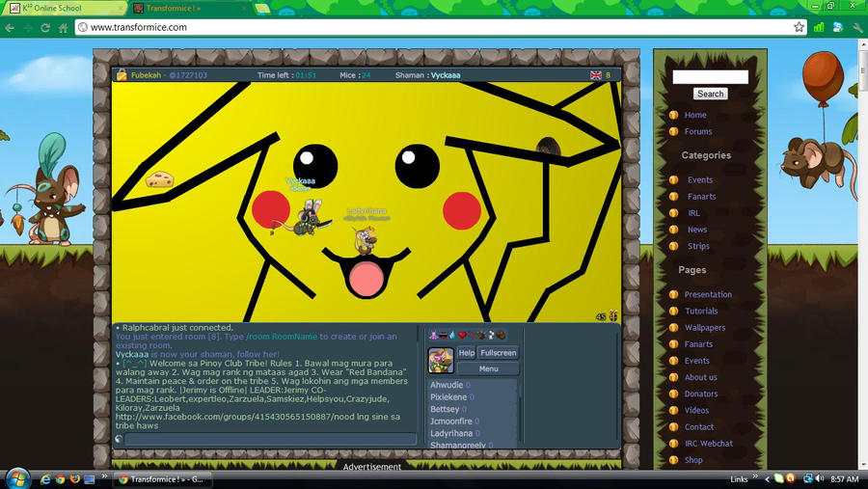Open the News category link
This screenshot has height=489, width=868.
(x=697, y=230)
